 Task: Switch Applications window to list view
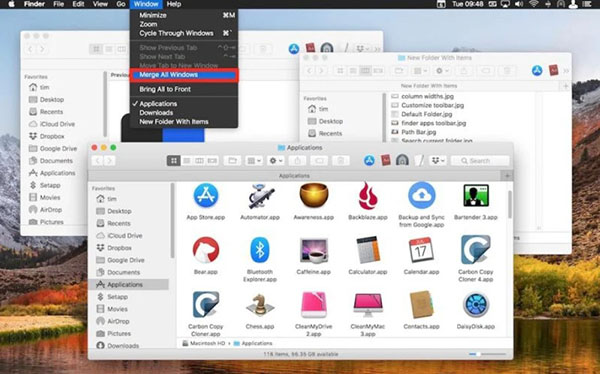point(186,161)
